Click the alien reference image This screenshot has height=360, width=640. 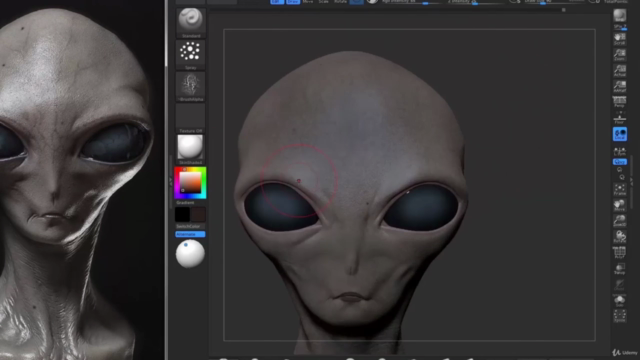click(82, 180)
